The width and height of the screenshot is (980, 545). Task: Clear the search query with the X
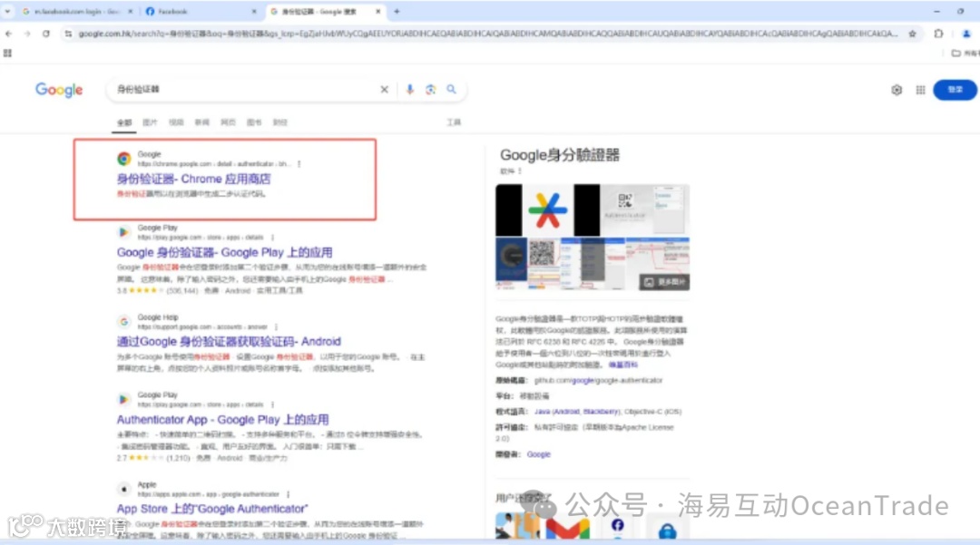385,90
